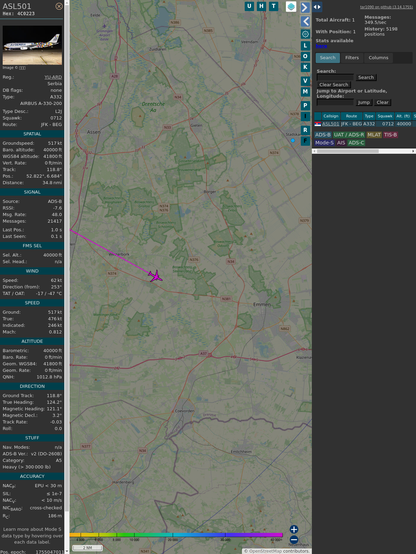Click the 'AIRBUS A-330-200' text

pyautogui.click(x=41, y=104)
